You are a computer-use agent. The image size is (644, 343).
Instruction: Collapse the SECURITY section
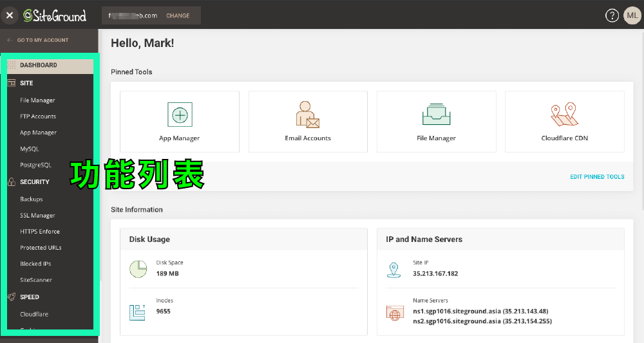35,181
